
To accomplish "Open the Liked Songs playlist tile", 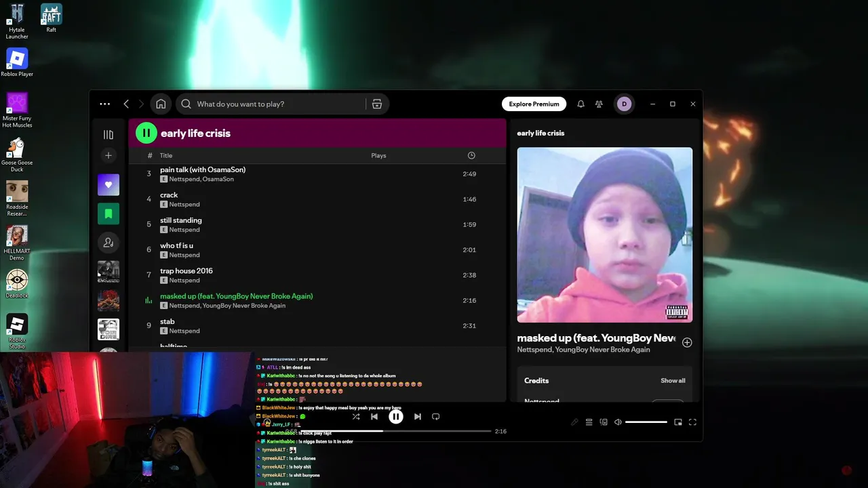I will pyautogui.click(x=108, y=185).
